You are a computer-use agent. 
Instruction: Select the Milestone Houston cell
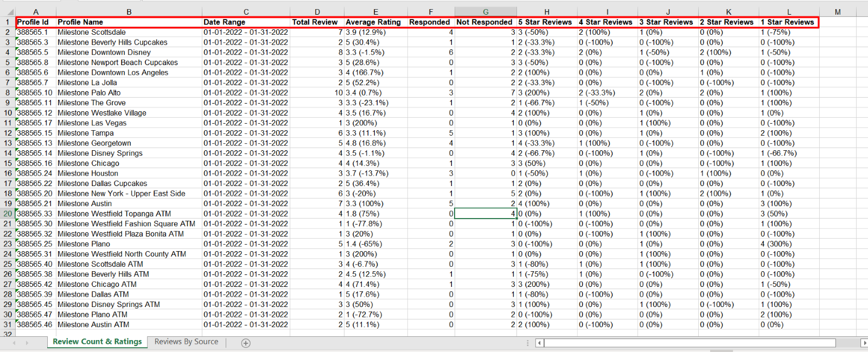point(129,174)
